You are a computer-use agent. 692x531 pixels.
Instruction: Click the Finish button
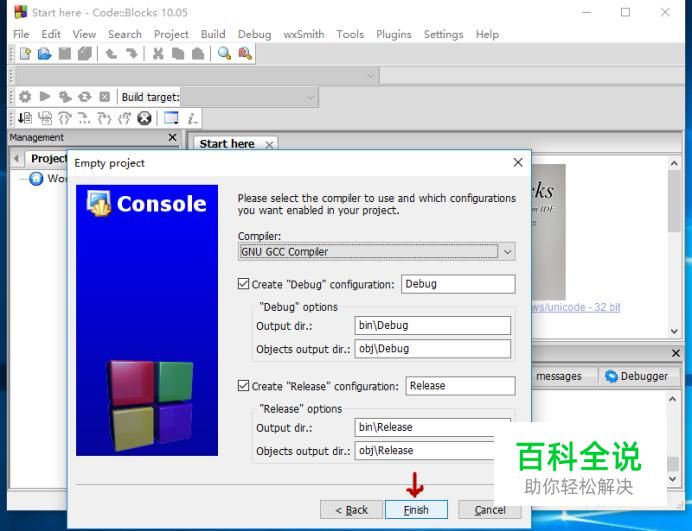pos(416,510)
